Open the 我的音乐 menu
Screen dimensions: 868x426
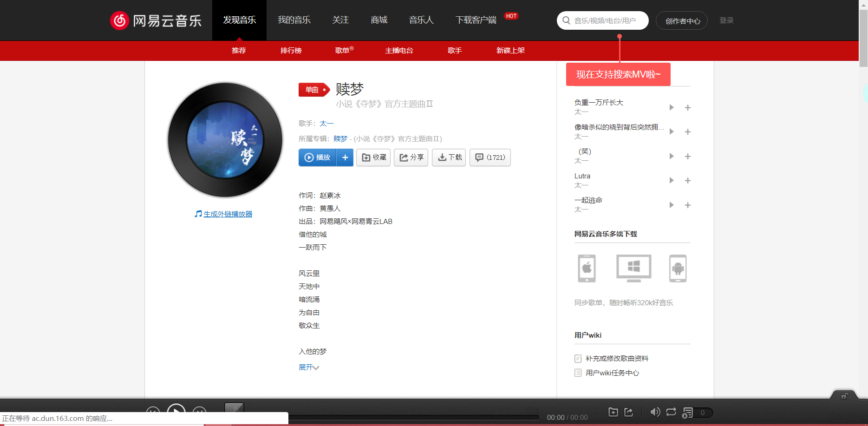tap(294, 20)
